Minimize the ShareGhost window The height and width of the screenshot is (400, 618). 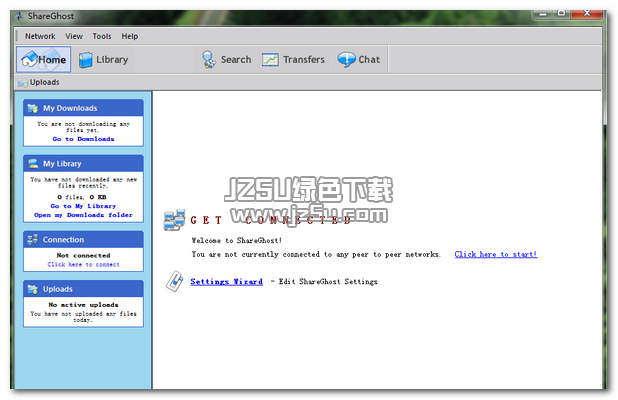(x=543, y=14)
